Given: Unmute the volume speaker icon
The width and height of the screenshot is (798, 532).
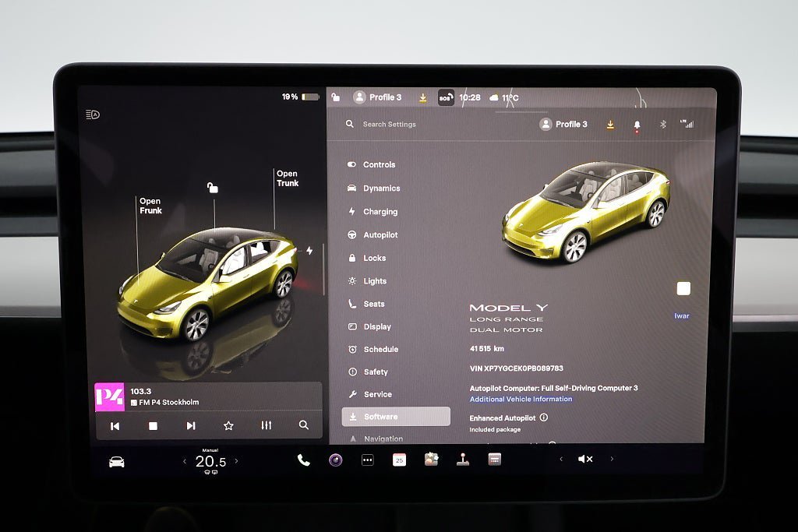Looking at the screenshot, I should click(584, 460).
